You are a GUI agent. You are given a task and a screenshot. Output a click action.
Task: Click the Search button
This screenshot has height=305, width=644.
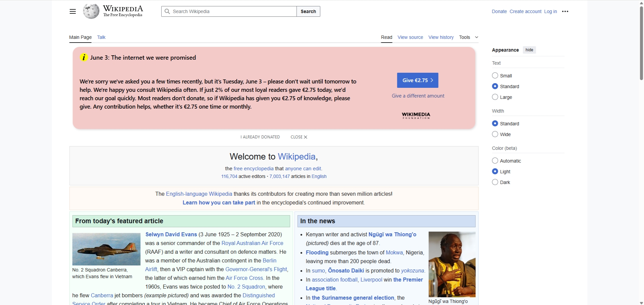(308, 11)
